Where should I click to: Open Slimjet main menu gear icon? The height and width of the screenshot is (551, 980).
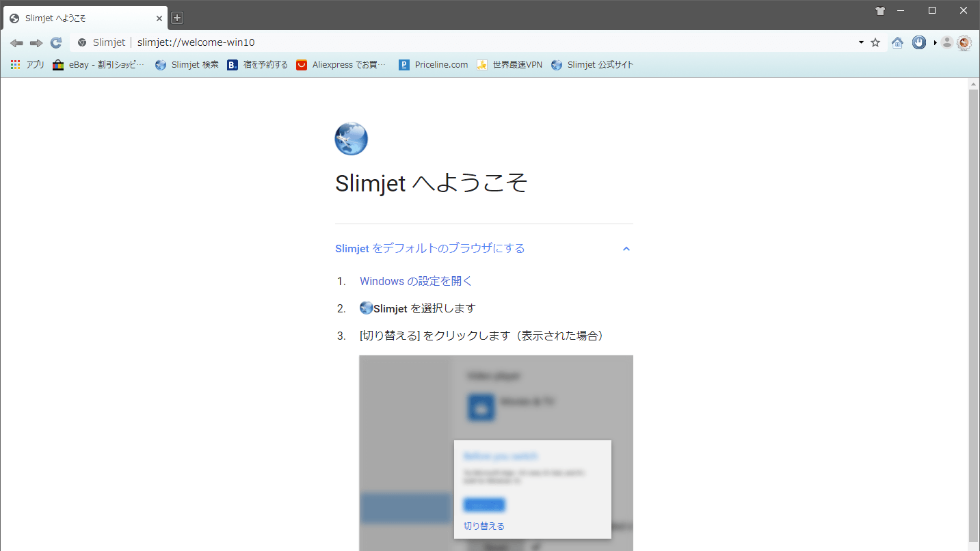click(964, 42)
